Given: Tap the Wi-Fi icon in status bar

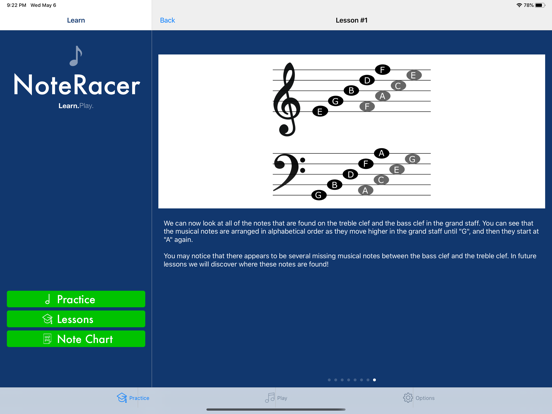Looking at the screenshot, I should pyautogui.click(x=519, y=5).
